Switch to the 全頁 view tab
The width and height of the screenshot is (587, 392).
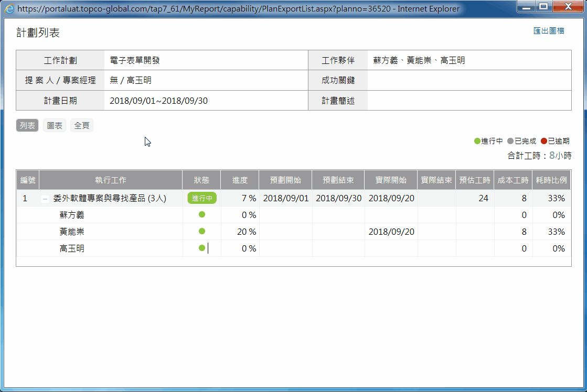82,126
